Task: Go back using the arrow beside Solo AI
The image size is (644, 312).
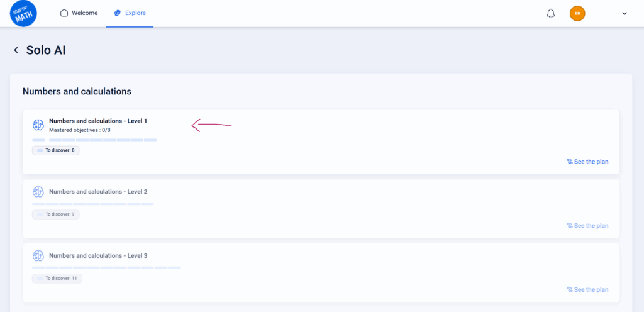Action: [x=16, y=50]
